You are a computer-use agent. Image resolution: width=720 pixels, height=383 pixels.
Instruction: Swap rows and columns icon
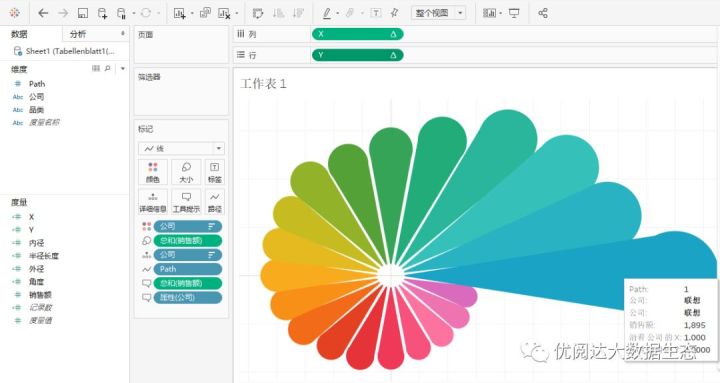pyautogui.click(x=258, y=13)
